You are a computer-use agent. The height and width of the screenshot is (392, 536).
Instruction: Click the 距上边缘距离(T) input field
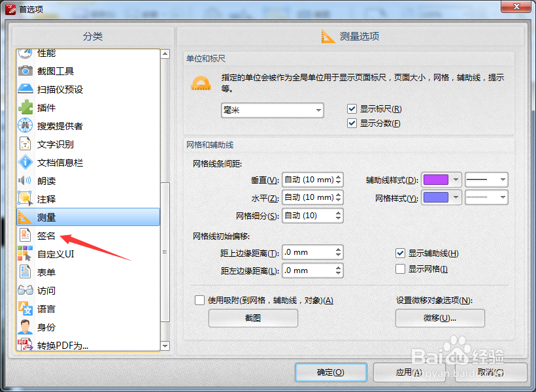point(312,252)
